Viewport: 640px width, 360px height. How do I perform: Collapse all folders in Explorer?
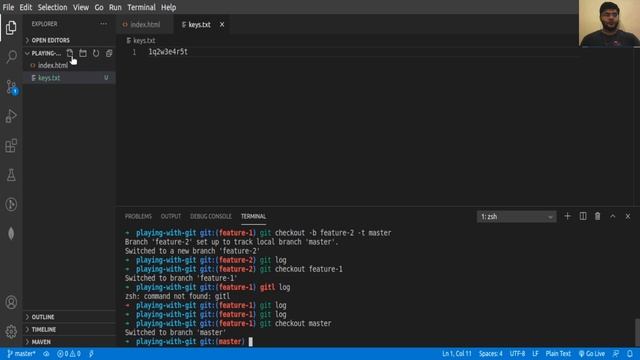109,53
